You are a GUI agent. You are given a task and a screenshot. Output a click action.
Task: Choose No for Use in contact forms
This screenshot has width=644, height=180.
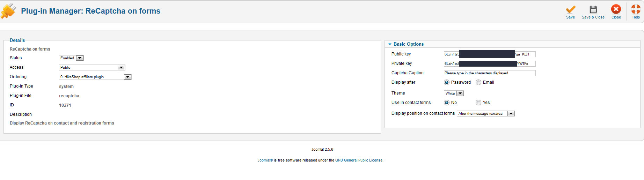pos(447,103)
